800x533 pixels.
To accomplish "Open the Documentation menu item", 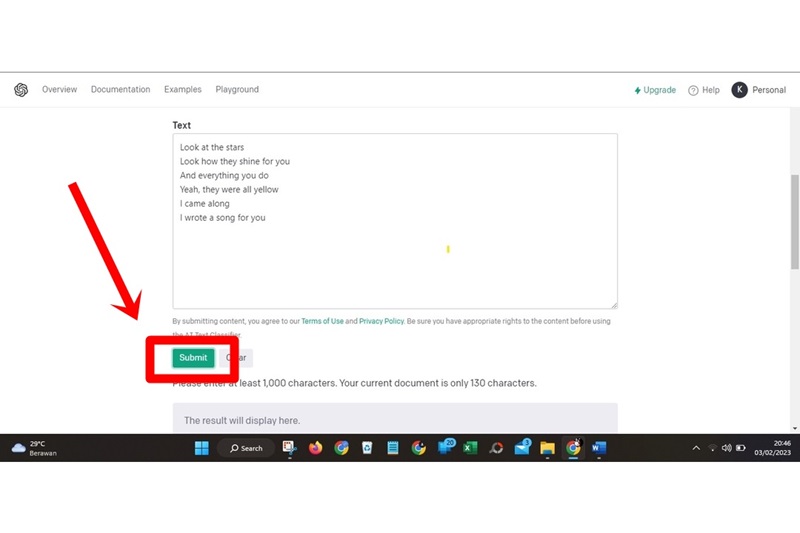I will tap(120, 89).
